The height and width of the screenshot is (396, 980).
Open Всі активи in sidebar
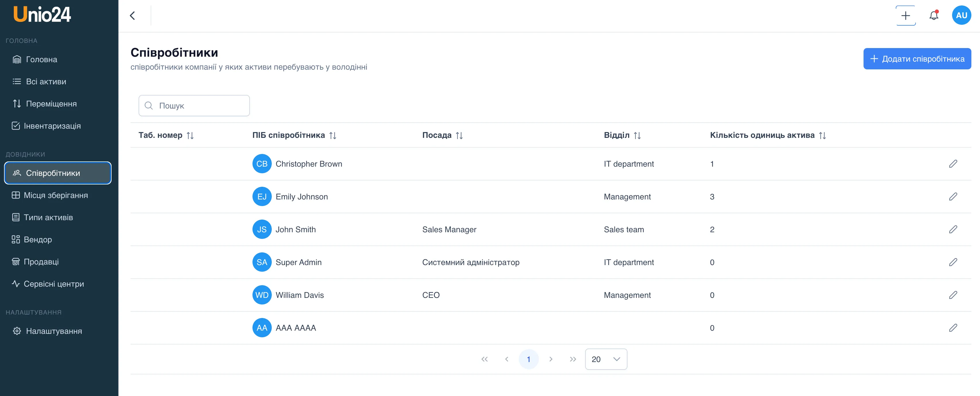coord(46,81)
